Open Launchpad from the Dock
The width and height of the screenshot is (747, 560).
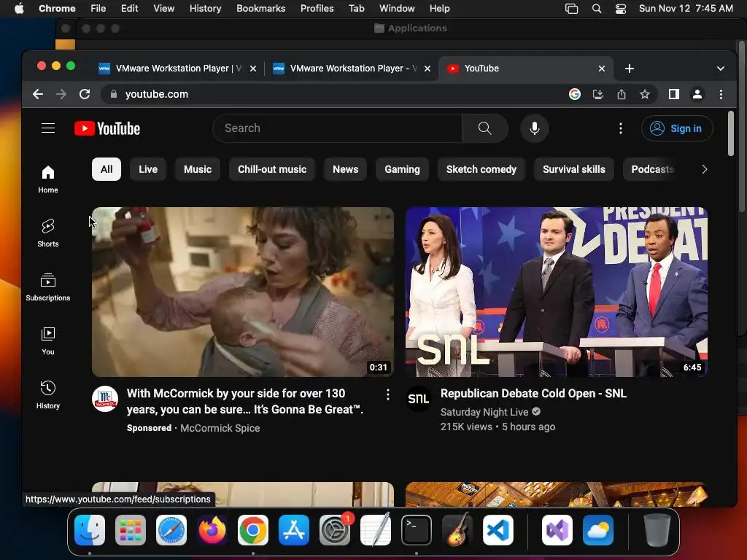point(131,530)
